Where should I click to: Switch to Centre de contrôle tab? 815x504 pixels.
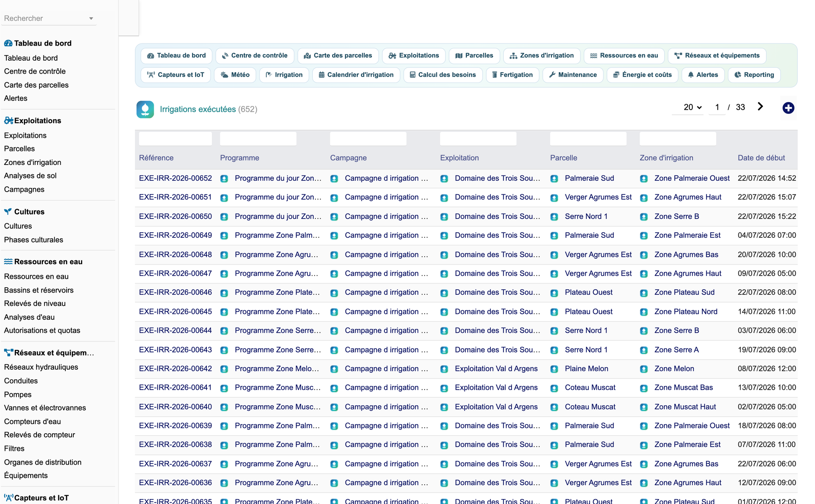coord(255,56)
